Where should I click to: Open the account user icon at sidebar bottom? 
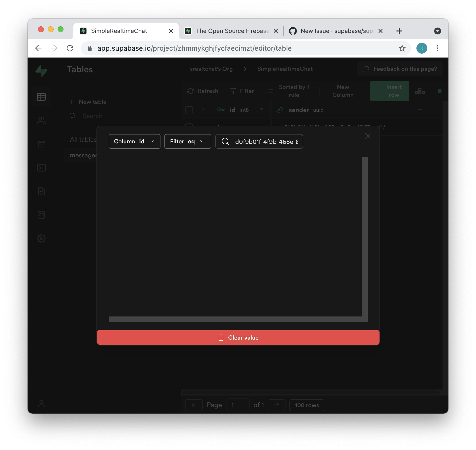(x=41, y=404)
